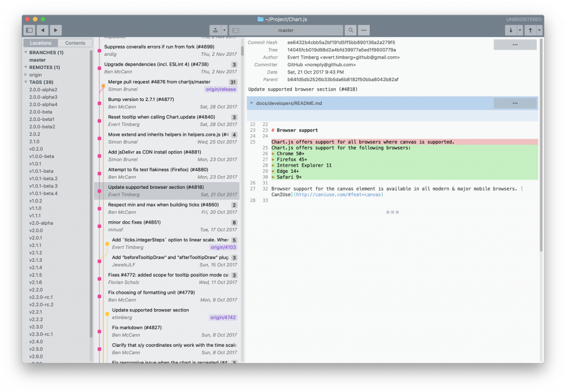This screenshot has height=392, width=566.
Task: Expand the origin remote
Action: click(26, 75)
